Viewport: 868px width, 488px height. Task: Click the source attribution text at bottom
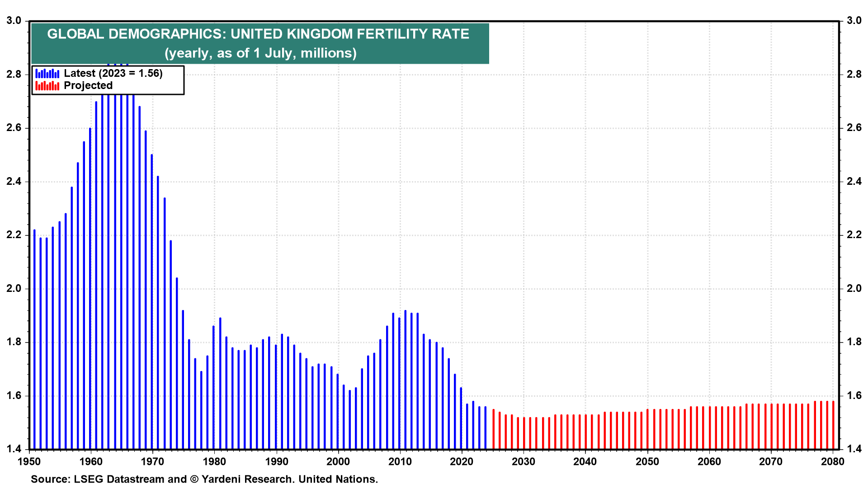[204, 479]
